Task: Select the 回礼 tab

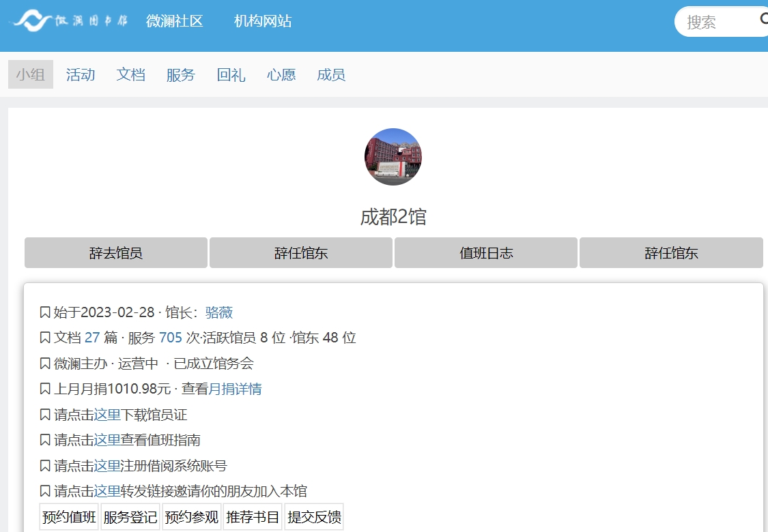Action: [231, 74]
